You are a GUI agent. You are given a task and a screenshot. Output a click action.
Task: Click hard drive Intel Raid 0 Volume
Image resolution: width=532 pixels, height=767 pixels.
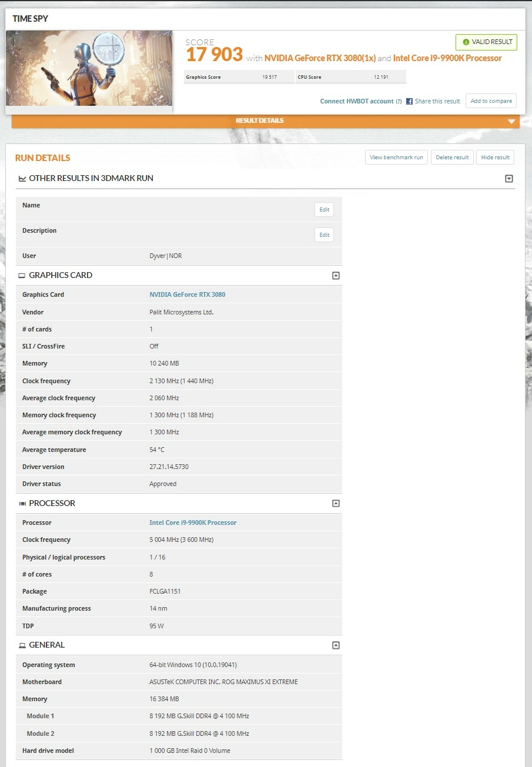pyautogui.click(x=190, y=751)
